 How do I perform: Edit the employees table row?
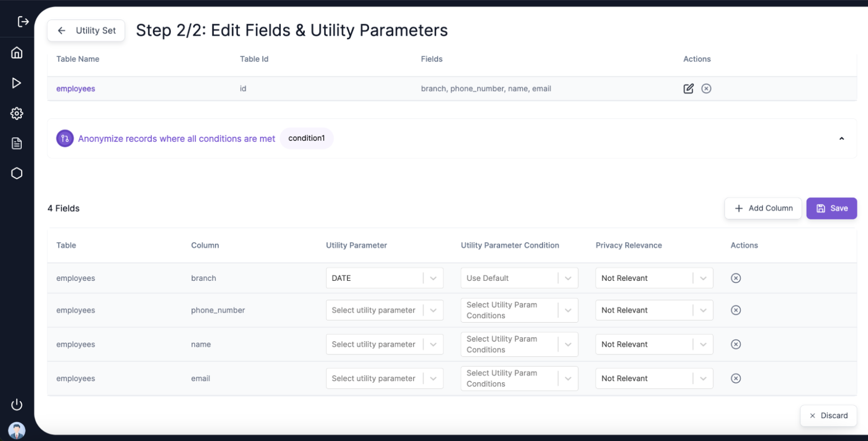(688, 89)
